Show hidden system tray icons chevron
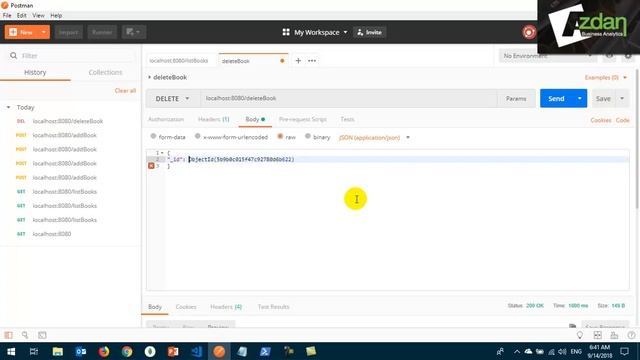Image resolution: width=640 pixels, height=360 pixels. (517, 351)
